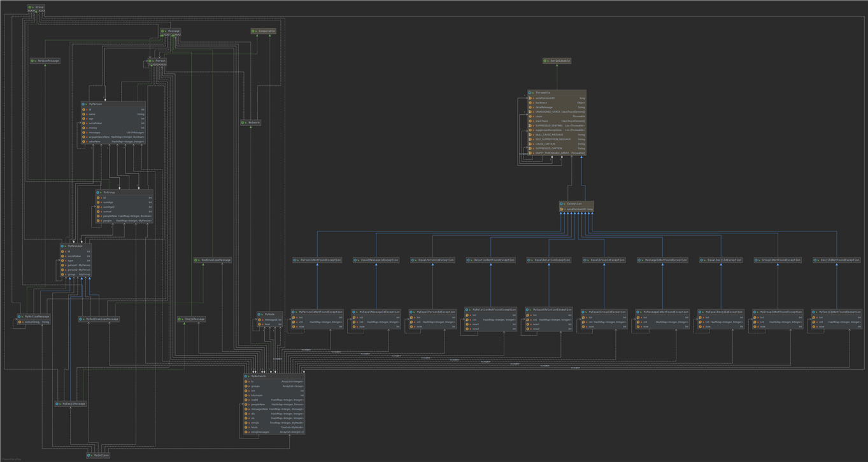This screenshot has width=868, height=462.
Task: Click the NoticeMessage interface node
Action: click(45, 61)
